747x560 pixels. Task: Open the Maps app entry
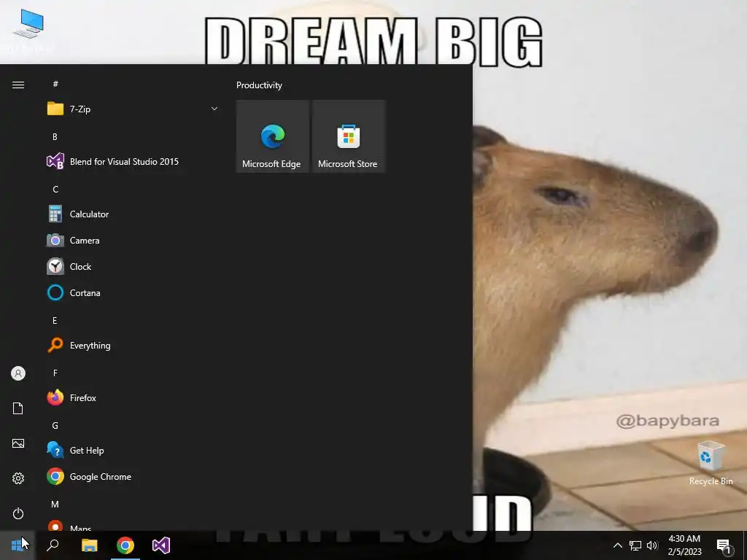(x=132, y=526)
